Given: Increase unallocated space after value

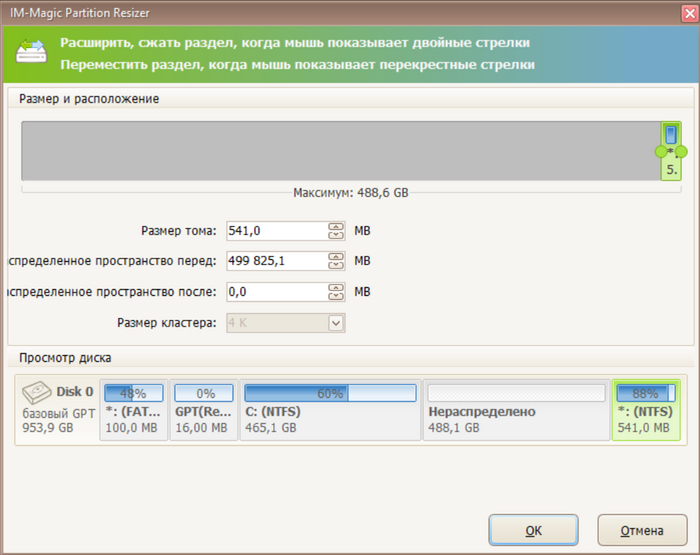Looking at the screenshot, I should [x=336, y=288].
